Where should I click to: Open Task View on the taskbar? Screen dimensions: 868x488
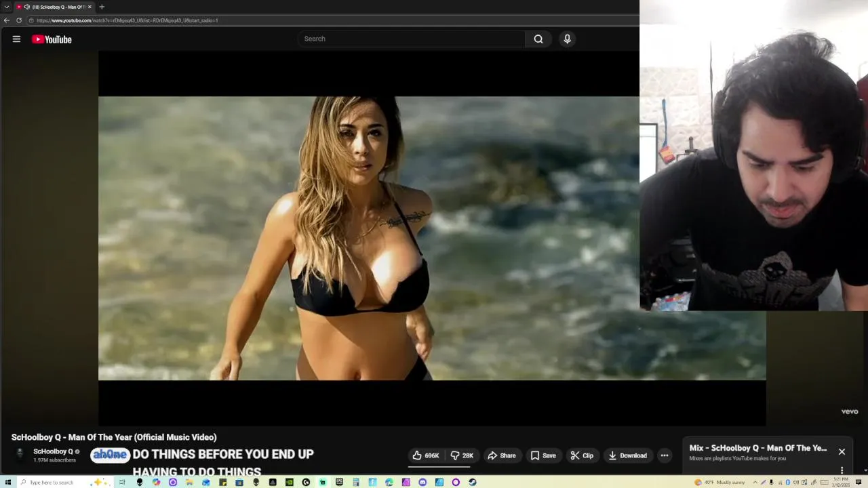[x=122, y=482]
